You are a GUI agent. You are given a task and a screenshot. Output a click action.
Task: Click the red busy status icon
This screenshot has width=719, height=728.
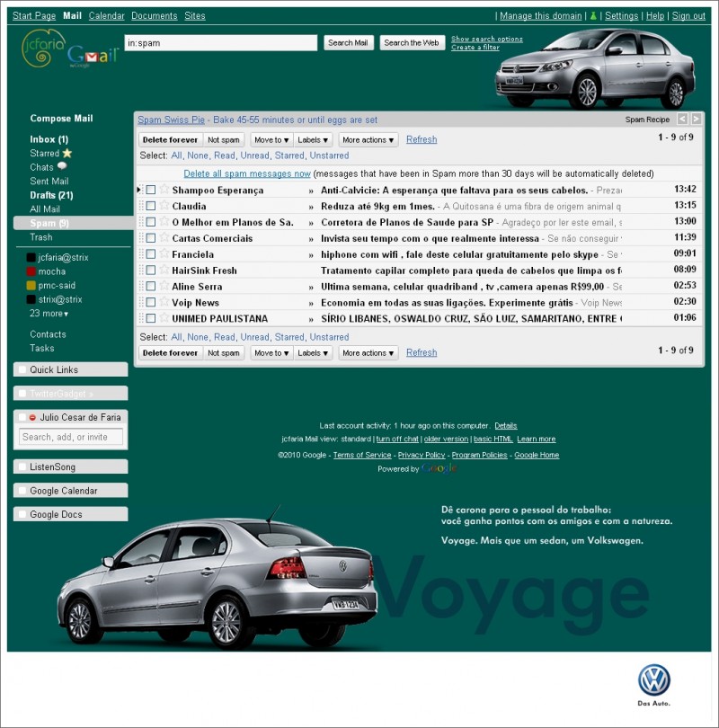click(x=32, y=417)
